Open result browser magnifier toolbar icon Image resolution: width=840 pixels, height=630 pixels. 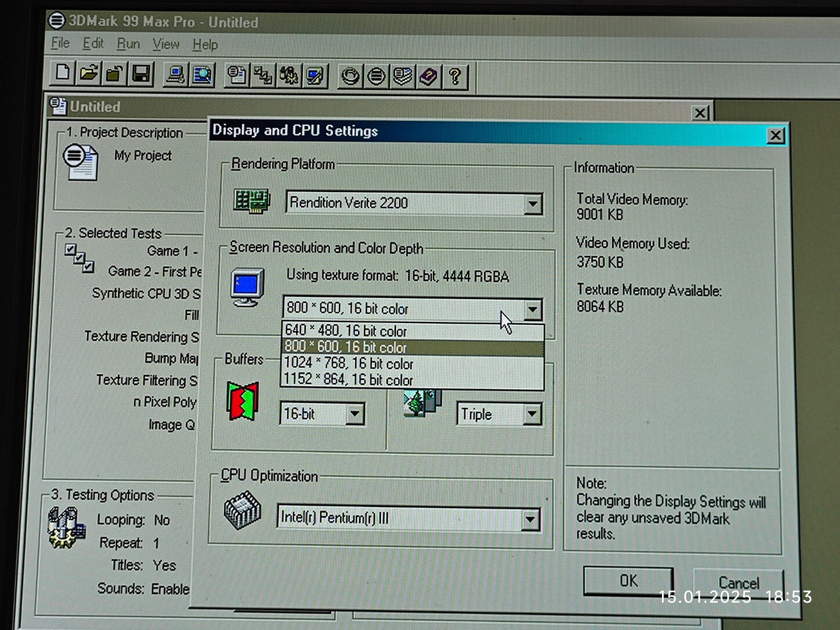click(x=202, y=75)
